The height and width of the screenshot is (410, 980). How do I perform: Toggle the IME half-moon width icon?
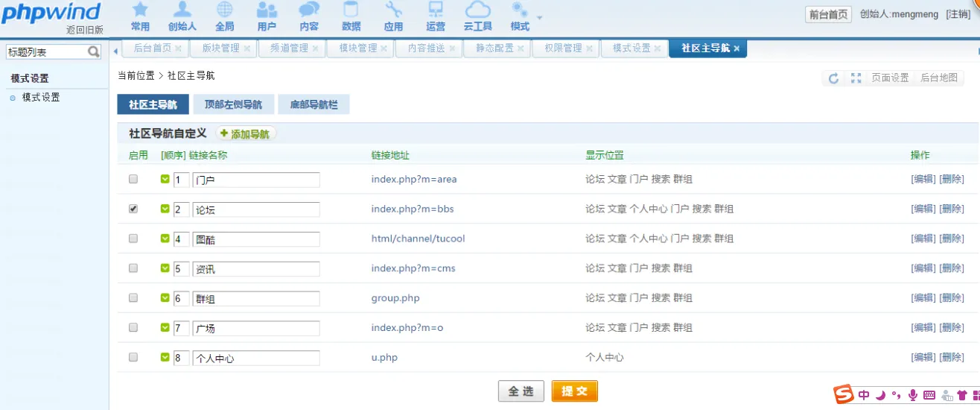(x=880, y=395)
